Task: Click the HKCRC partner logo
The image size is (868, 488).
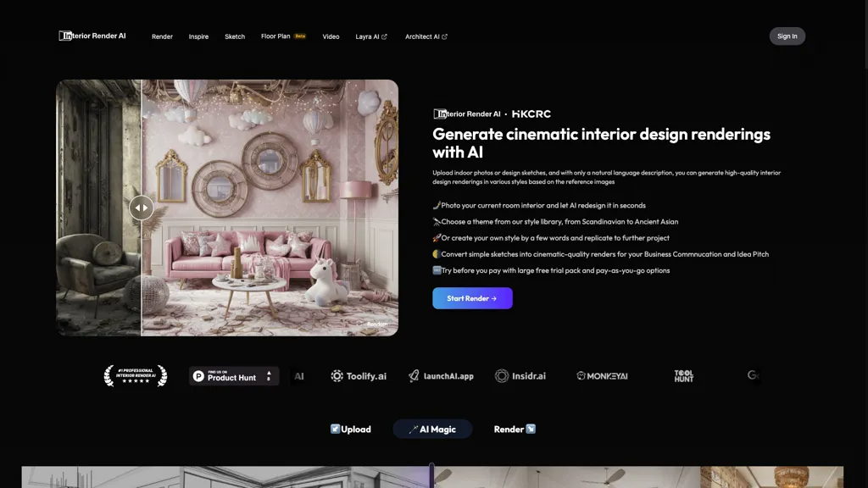Action: [x=531, y=114]
